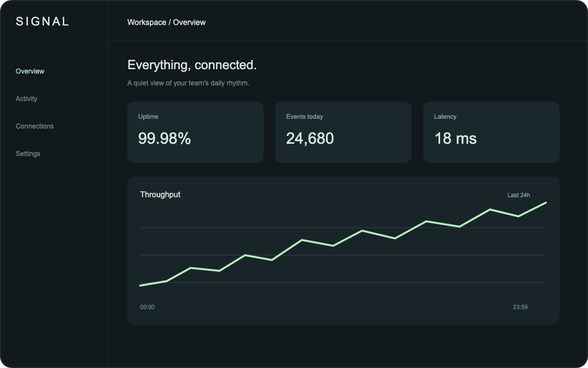Click the 24,680 events value

tap(310, 138)
